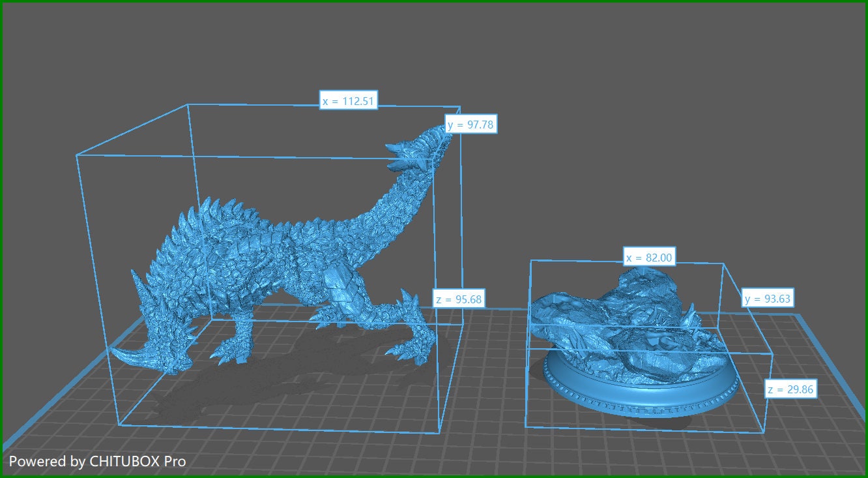
Task: Click the Powered by CHITUBOX Pro watermark
Action: [98, 461]
